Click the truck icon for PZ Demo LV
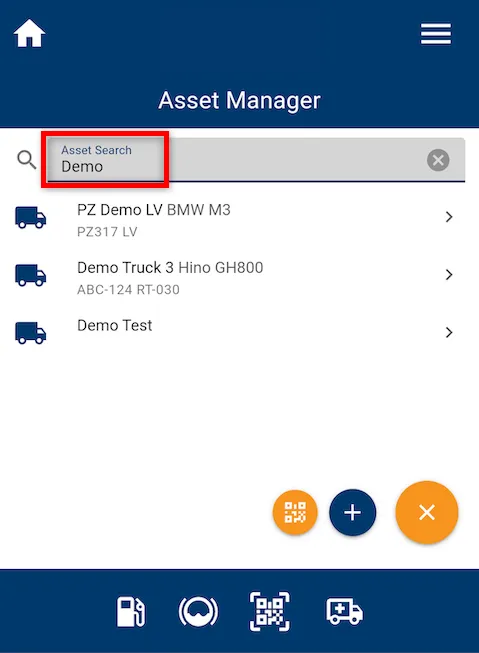The width and height of the screenshot is (479, 653). coord(31,217)
